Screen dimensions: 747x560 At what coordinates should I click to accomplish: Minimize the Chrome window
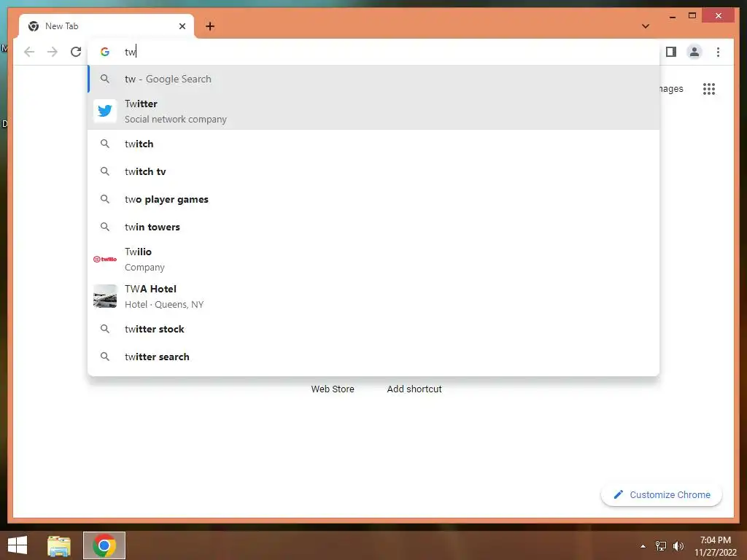pyautogui.click(x=672, y=17)
